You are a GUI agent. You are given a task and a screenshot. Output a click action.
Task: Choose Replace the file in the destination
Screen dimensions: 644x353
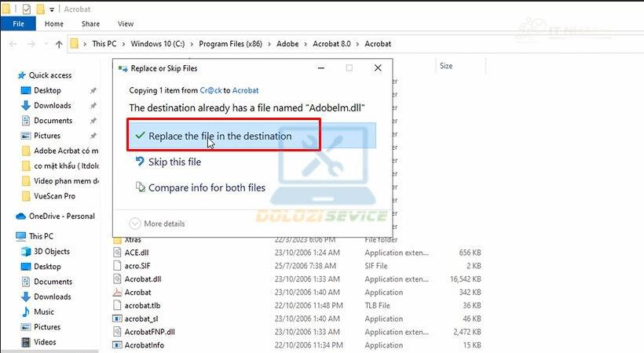click(251, 136)
